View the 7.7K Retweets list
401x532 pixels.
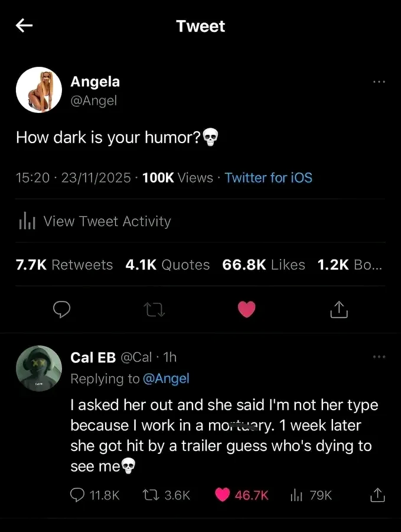point(64,265)
